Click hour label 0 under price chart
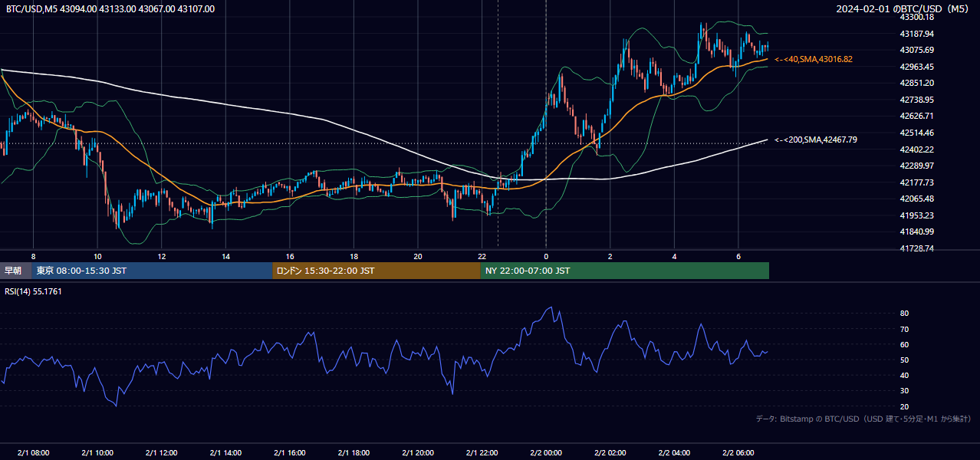This screenshot has height=460, width=980. (x=546, y=256)
